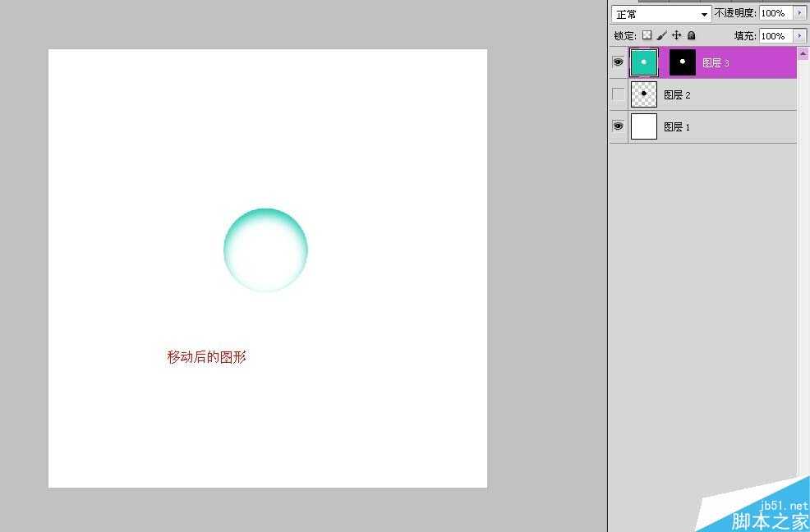Open the 不透明度 opacity slider arrow
The height and width of the screenshot is (532, 810).
[x=800, y=13]
